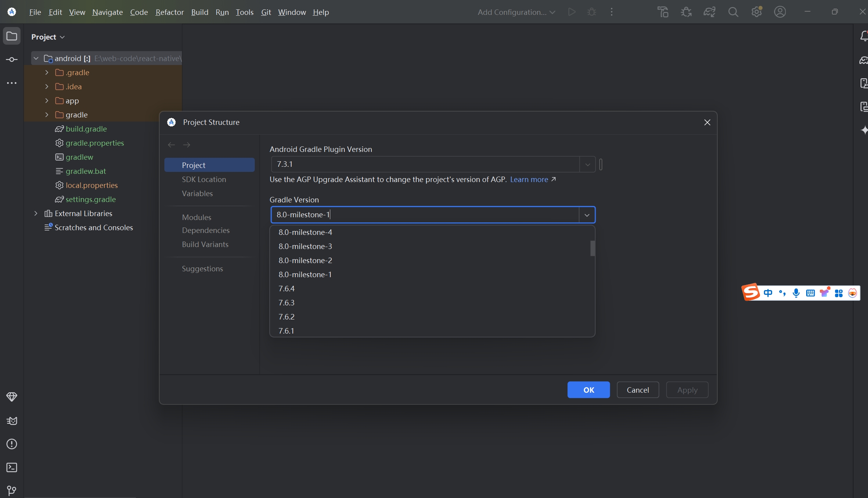Open the Commit tool window icon

coord(12,60)
